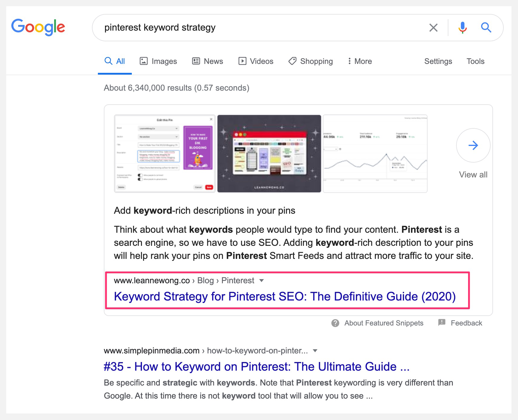The image size is (518, 420).
Task: Click the View all arrow button
Action: pos(473,145)
